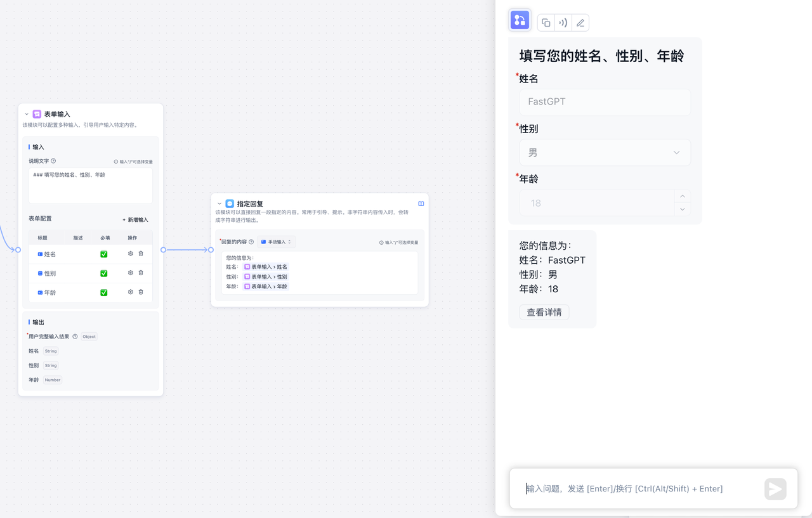
Task: Open the 性别 dropdown showing 男
Action: coord(605,153)
